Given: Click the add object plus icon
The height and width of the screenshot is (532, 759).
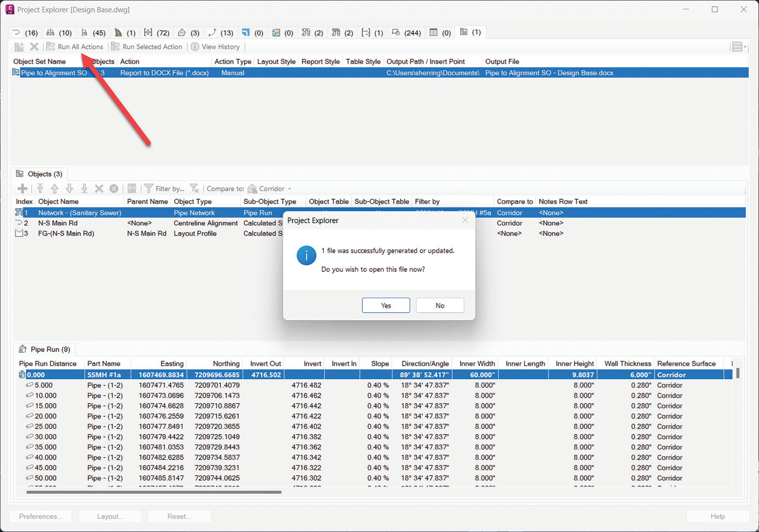Looking at the screenshot, I should coord(22,189).
